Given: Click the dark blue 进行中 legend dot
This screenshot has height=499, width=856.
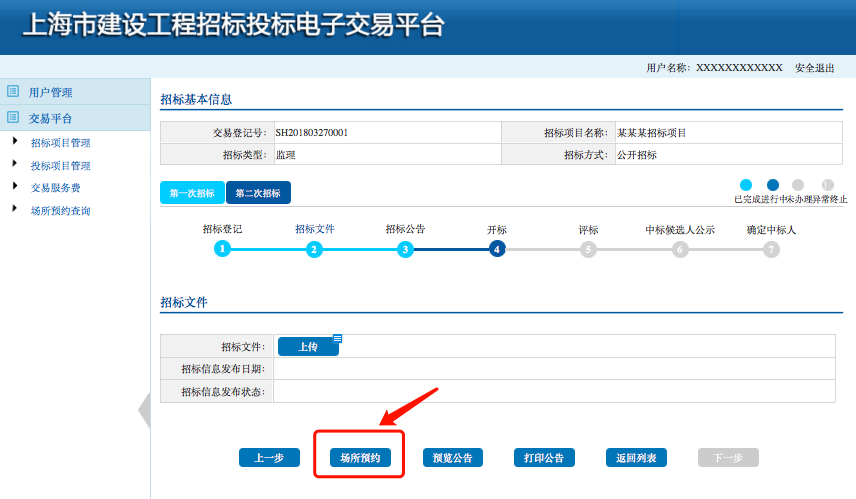Looking at the screenshot, I should [772, 185].
